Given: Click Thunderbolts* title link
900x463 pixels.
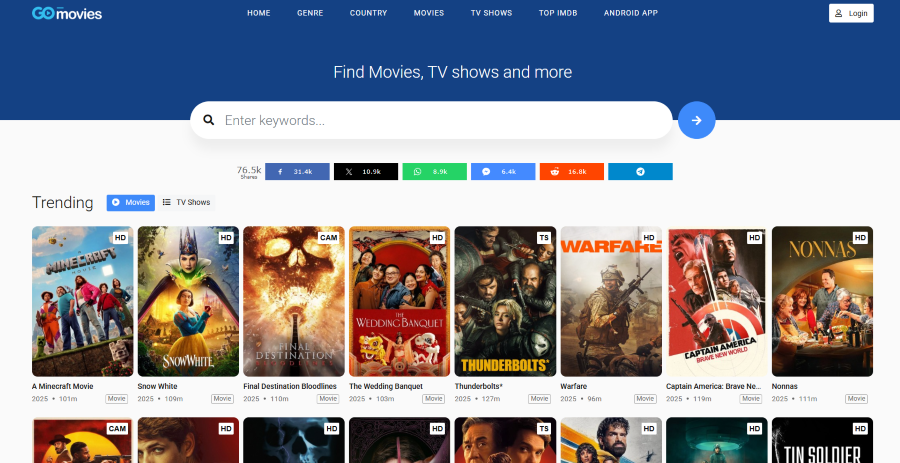Looking at the screenshot, I should tap(479, 386).
